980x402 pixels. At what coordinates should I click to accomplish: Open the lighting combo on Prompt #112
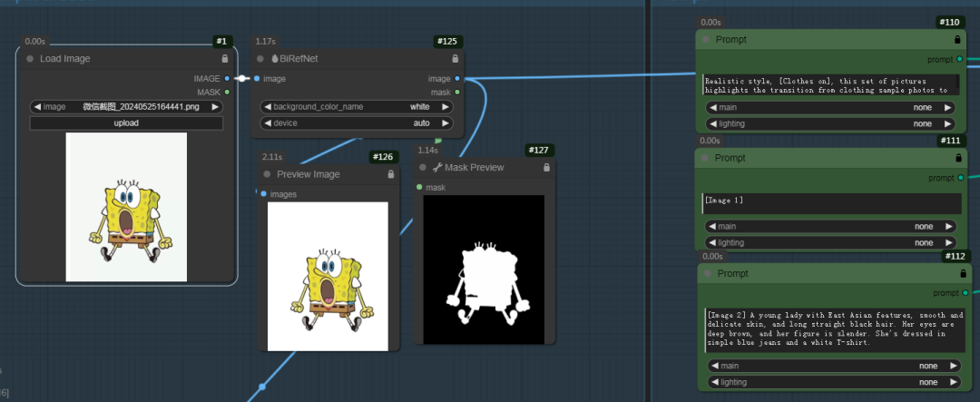click(x=835, y=382)
